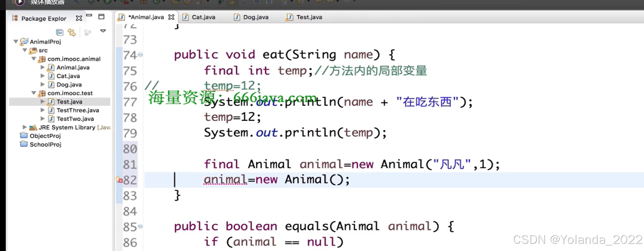The width and height of the screenshot is (644, 251).
Task: Click Collapse All in Package Explorer
Action: coord(60,32)
